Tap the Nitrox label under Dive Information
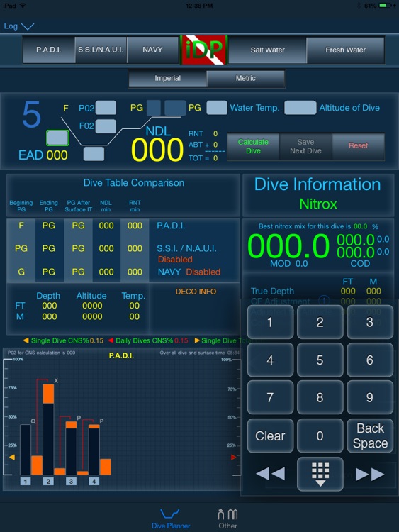This screenshot has height=532, width=399. pos(318,204)
